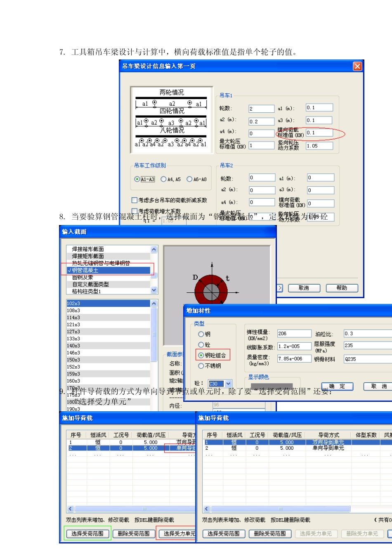392x555 pixels.
Task: Click 选择受荷范围 in left load dialog
Action: [x=87, y=534]
